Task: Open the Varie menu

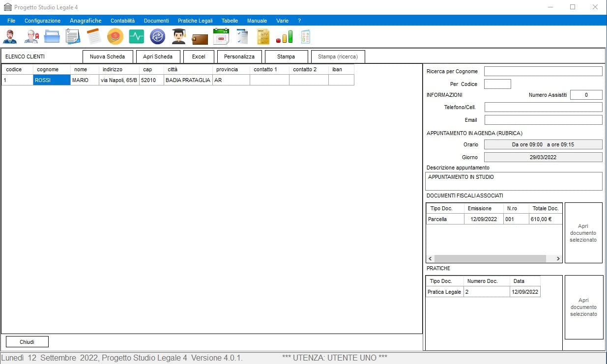Action: click(x=283, y=21)
